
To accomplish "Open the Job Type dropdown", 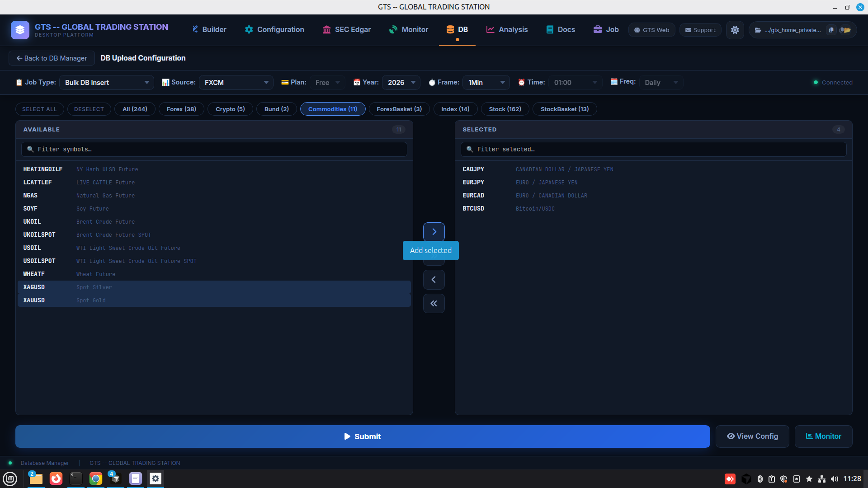I will coord(107,83).
